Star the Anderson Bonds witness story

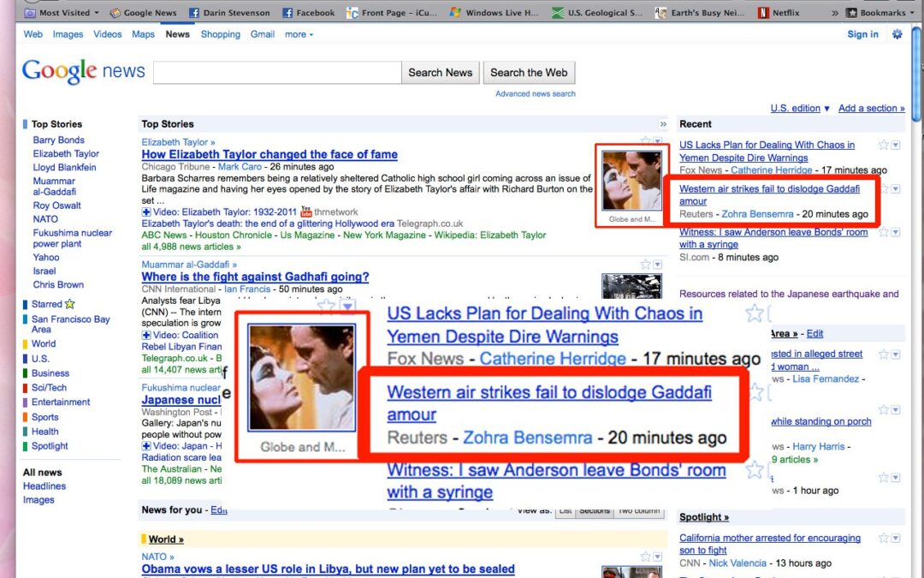(x=883, y=232)
